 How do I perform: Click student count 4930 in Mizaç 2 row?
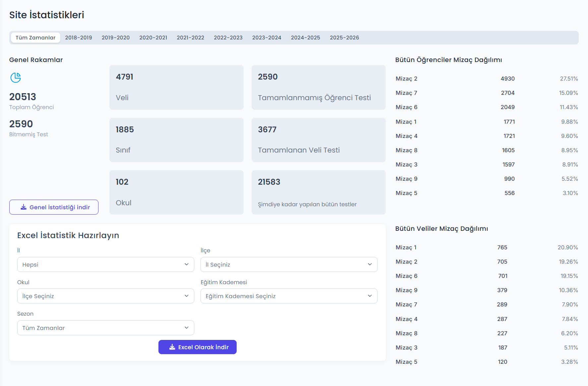coord(507,79)
